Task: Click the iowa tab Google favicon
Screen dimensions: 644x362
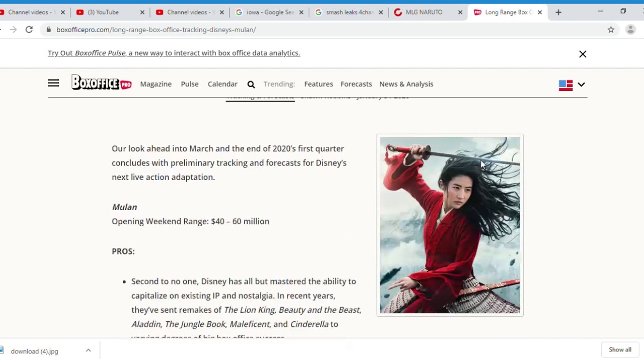Action: (239, 12)
